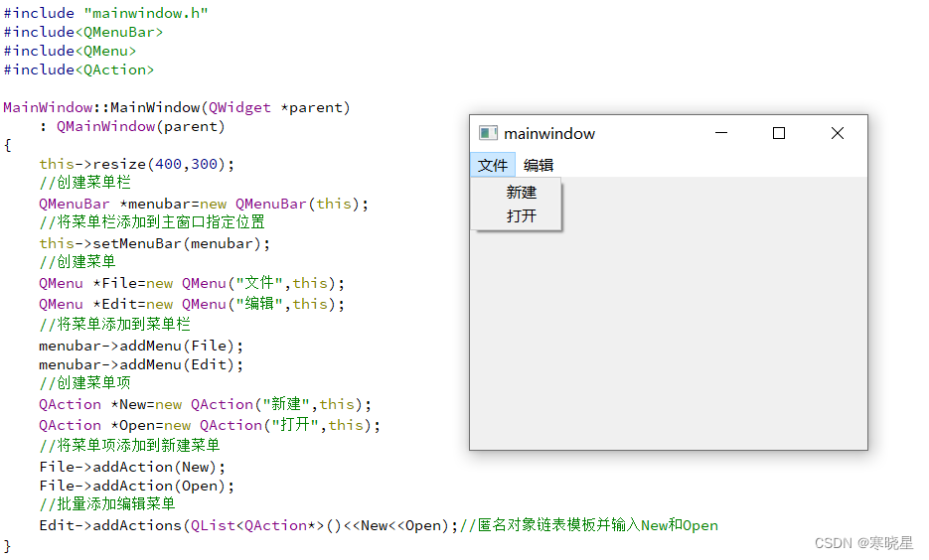The height and width of the screenshot is (560, 929).
Task: Click the comment //创建菜单
Action: (77, 262)
